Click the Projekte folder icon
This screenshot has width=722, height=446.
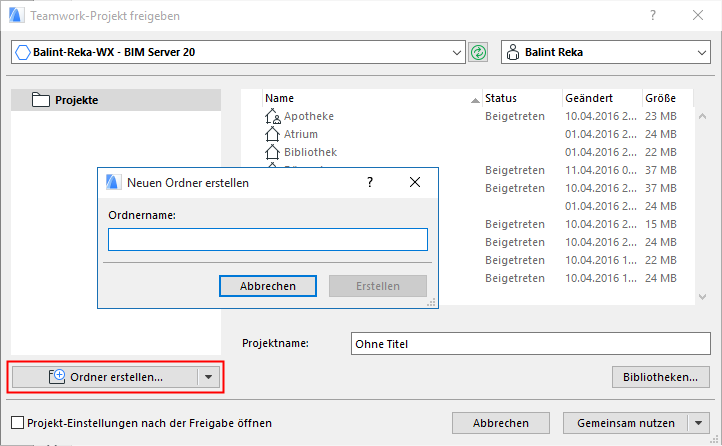pyautogui.click(x=41, y=100)
